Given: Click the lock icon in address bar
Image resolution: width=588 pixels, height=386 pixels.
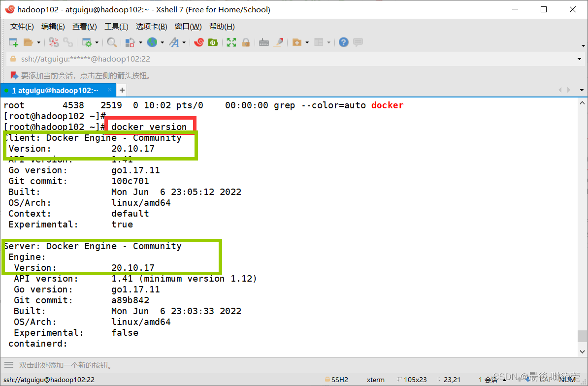Looking at the screenshot, I should (x=13, y=59).
